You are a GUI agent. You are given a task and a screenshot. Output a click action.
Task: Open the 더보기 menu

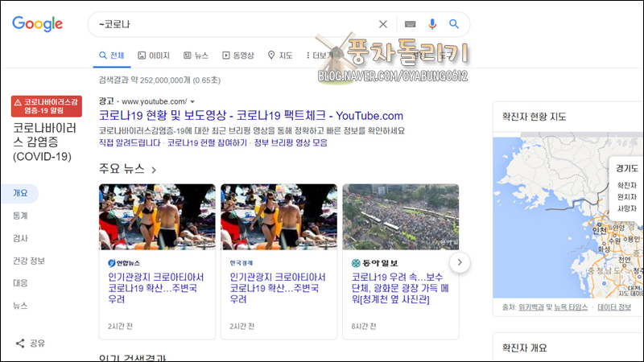click(320, 56)
